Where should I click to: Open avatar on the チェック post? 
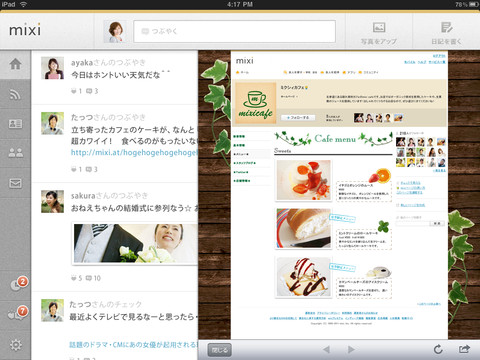52,310
